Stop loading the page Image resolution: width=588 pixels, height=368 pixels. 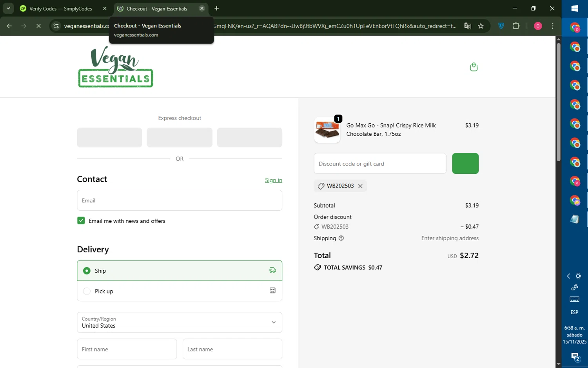38,26
